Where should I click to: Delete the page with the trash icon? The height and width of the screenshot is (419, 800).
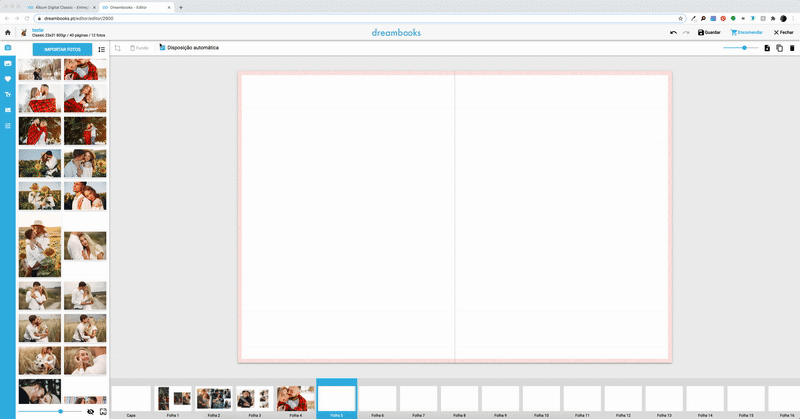(x=792, y=48)
